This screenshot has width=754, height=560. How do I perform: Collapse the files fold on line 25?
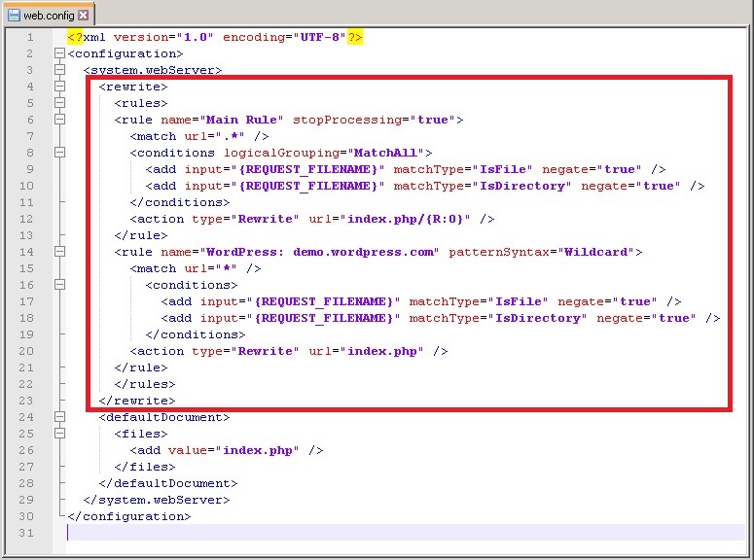pyautogui.click(x=59, y=433)
